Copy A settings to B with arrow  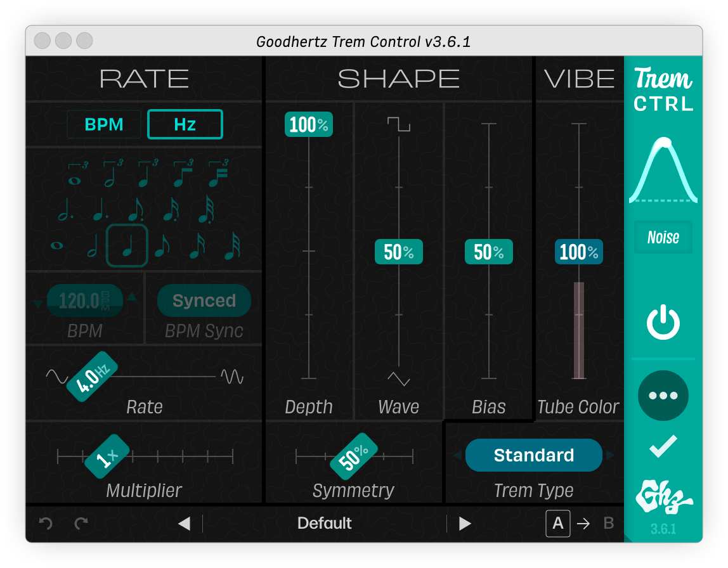(x=583, y=524)
